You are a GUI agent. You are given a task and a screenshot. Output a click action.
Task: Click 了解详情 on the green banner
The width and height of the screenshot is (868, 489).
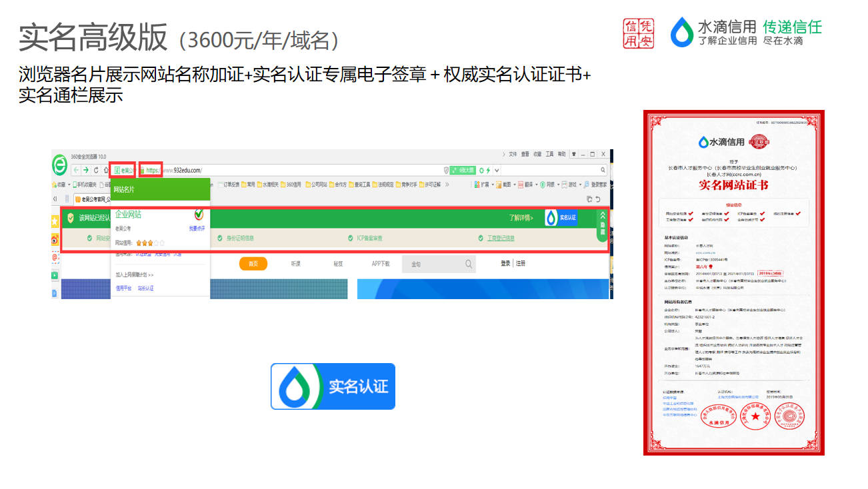[x=520, y=218]
